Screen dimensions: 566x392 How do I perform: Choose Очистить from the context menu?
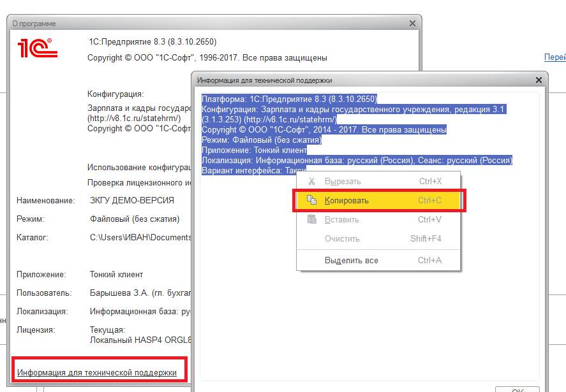pyautogui.click(x=378, y=239)
